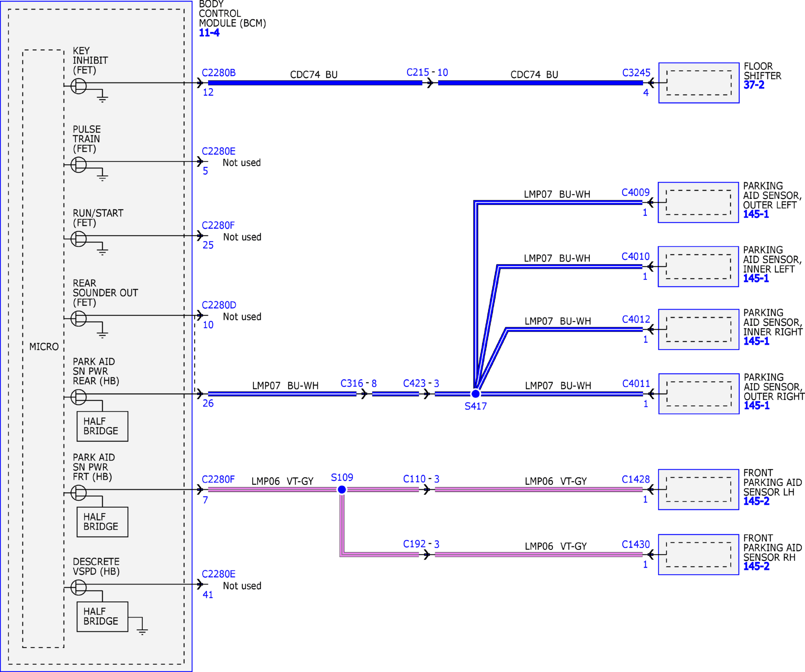Open BCM page reference 11-4
The width and height of the screenshot is (805, 672).
pyautogui.click(x=209, y=33)
